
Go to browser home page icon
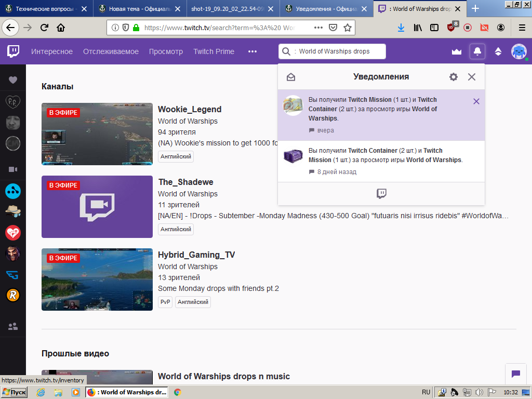click(x=61, y=28)
